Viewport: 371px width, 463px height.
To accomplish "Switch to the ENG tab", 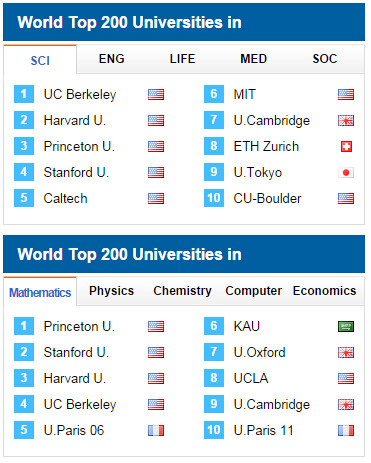I will (112, 59).
